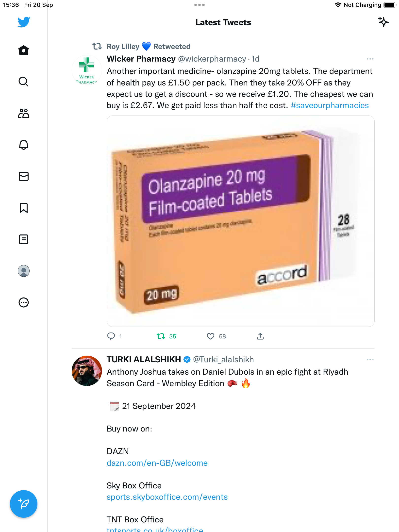Switch timeline via sparkle icon
This screenshot has width=399, height=532.
(383, 22)
